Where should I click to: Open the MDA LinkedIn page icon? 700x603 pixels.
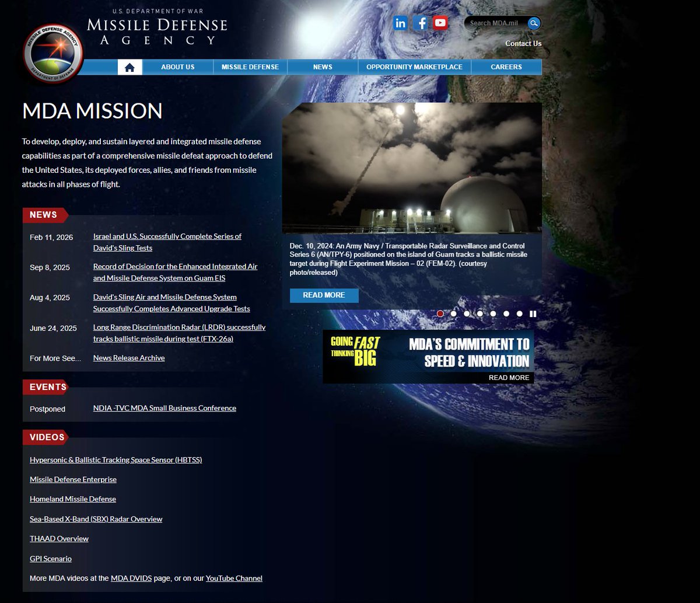(400, 23)
